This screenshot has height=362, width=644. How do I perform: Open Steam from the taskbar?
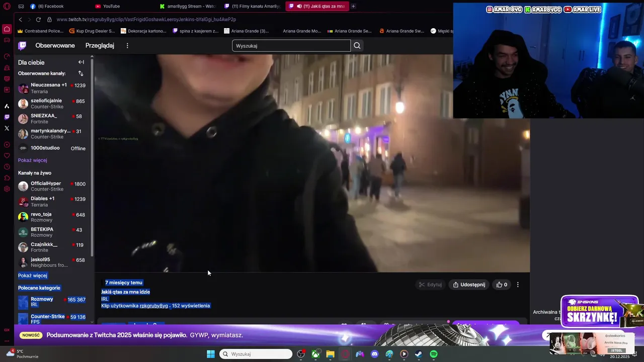click(419, 354)
